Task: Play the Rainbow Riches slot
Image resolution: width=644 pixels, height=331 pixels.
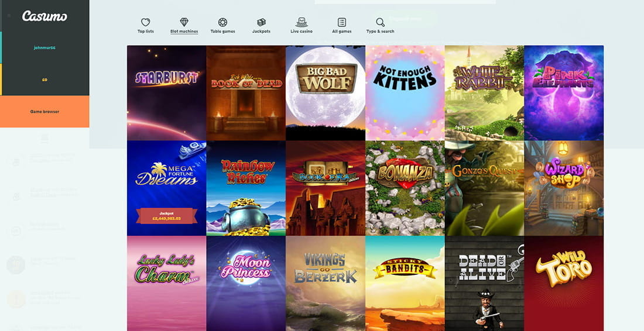Action: [246, 188]
